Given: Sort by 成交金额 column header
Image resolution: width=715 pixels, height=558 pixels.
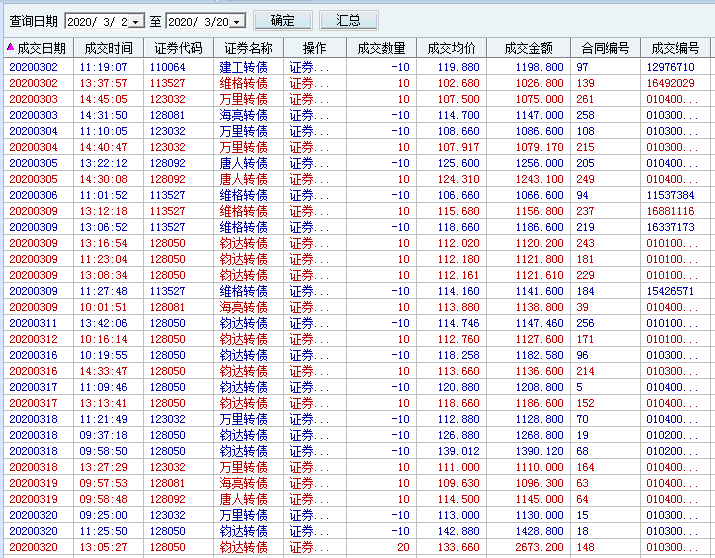Looking at the screenshot, I should [528, 48].
